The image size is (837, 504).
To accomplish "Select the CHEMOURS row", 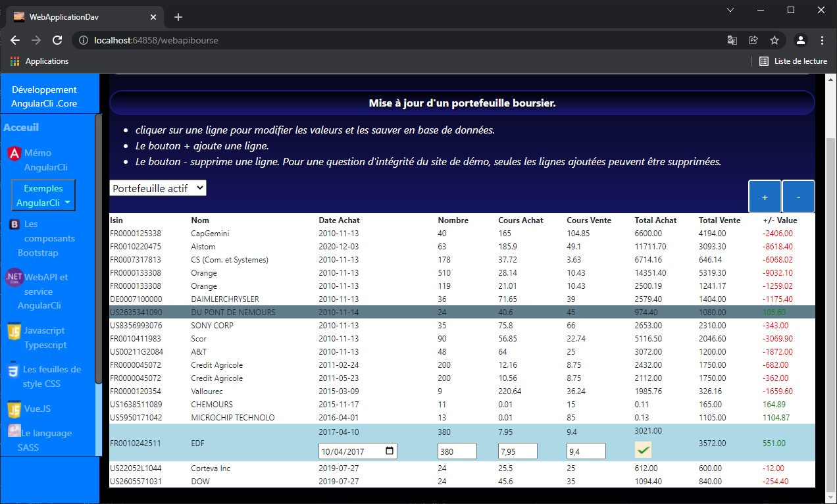I will click(x=462, y=405).
